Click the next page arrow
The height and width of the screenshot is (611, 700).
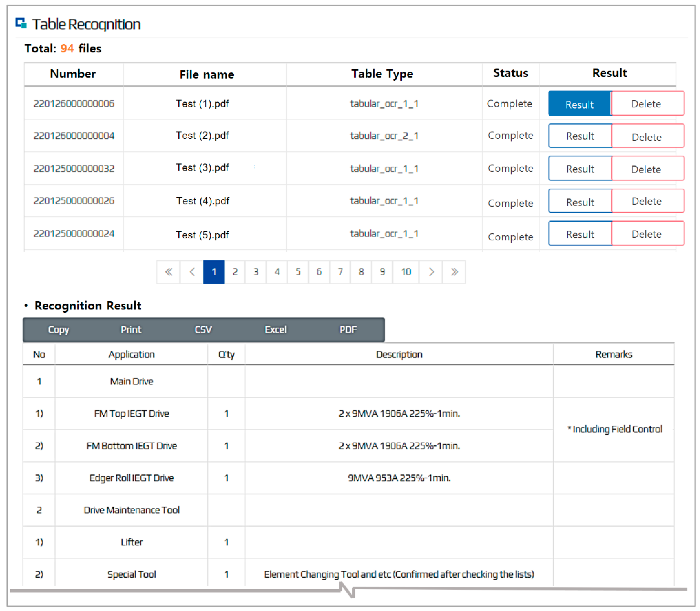click(x=431, y=272)
